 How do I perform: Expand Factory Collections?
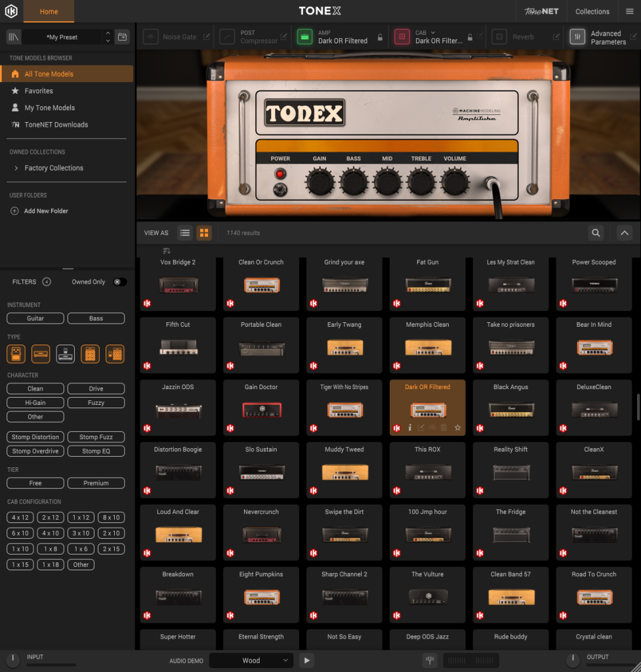[x=16, y=168]
